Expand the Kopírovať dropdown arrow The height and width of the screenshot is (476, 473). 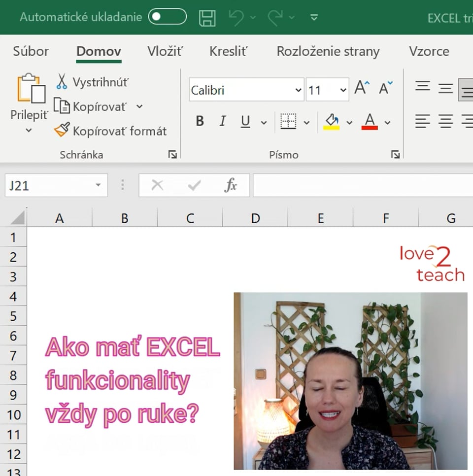pyautogui.click(x=139, y=106)
